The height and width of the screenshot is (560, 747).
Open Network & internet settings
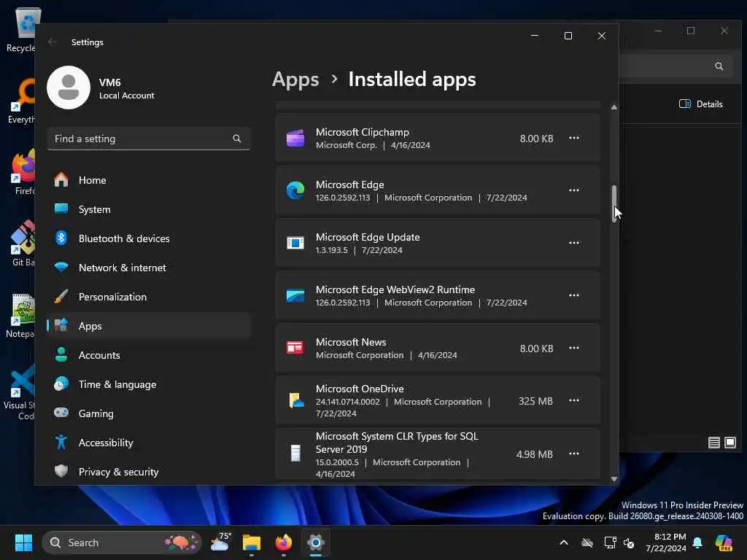(149, 268)
